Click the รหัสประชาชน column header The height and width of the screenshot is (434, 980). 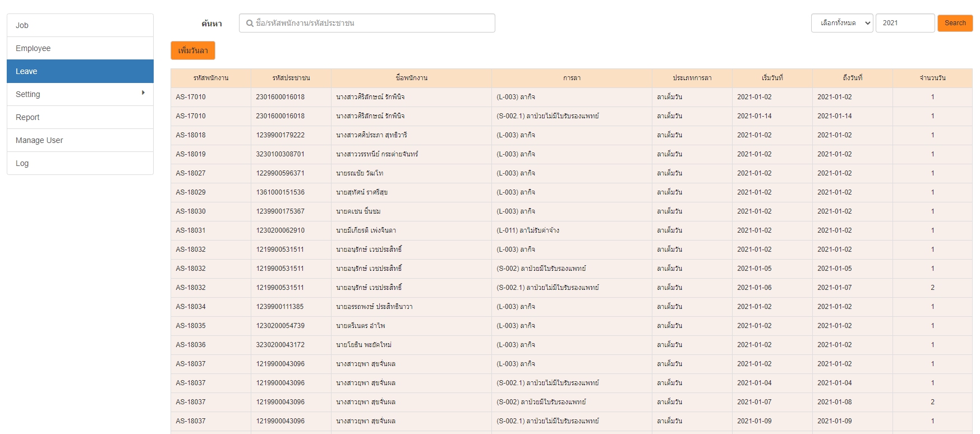tap(291, 78)
